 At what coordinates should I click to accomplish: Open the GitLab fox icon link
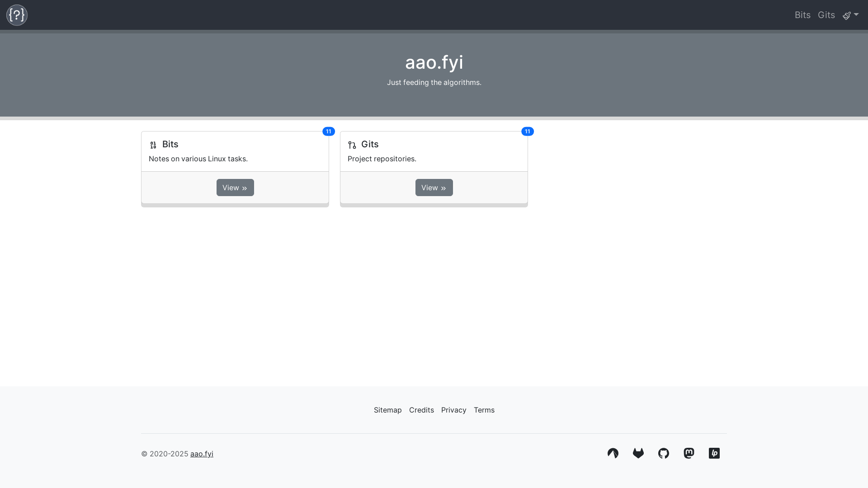(638, 453)
